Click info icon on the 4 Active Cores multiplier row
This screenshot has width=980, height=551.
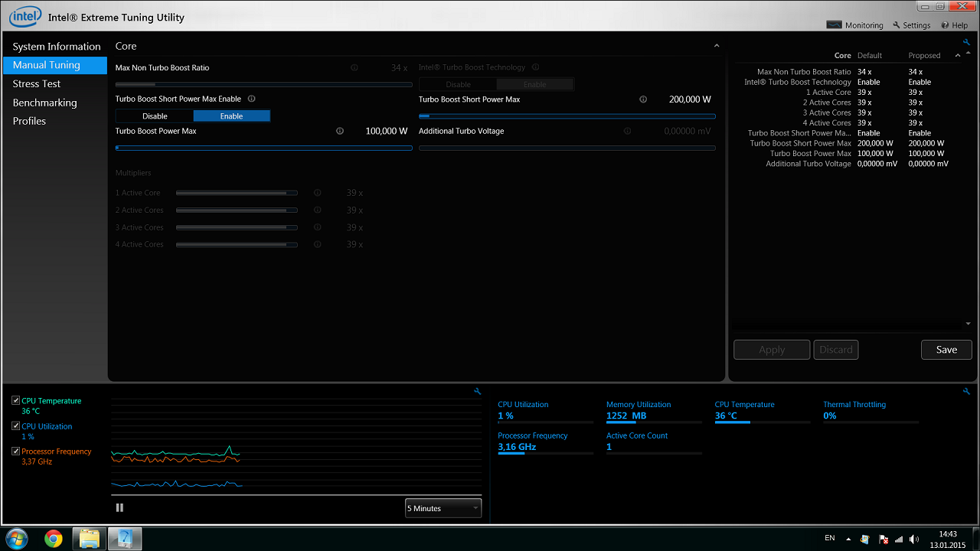pos(318,244)
